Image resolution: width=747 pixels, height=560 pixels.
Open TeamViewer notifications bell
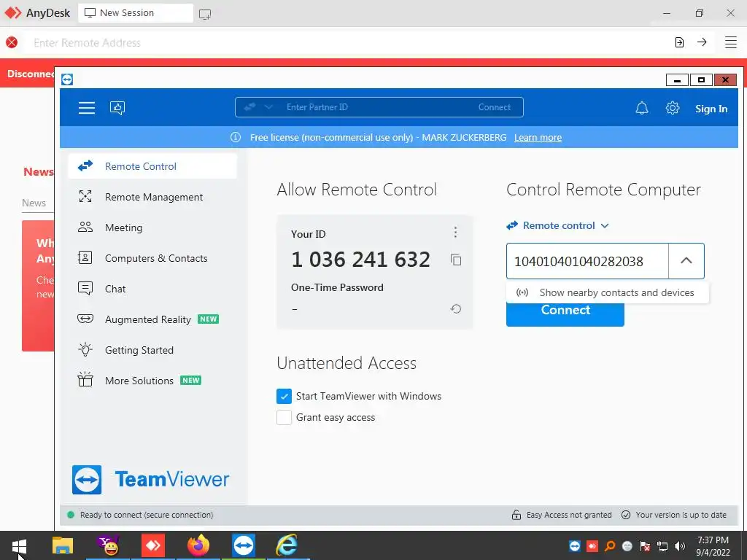click(x=642, y=108)
